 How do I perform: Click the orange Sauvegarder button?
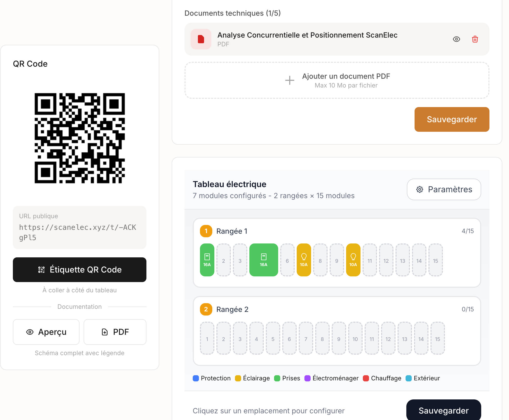tap(452, 119)
